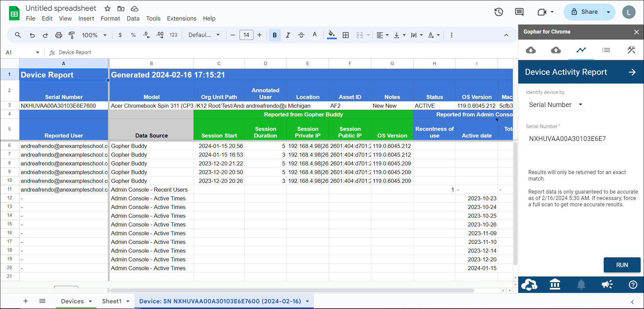Open the All sheets list icon
This screenshot has width=644, height=309.
point(42,301)
